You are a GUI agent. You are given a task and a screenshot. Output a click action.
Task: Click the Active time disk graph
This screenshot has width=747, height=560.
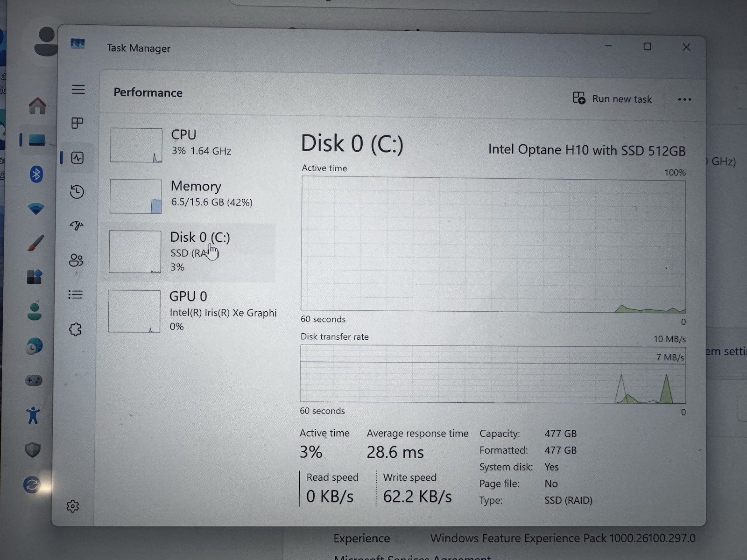click(493, 245)
